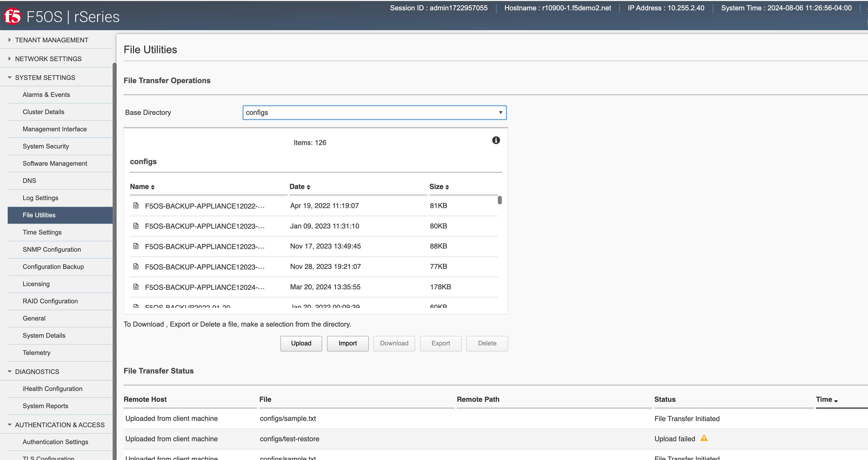Click file icon for Nov 17, 2023 backup
The width and height of the screenshot is (868, 460).
(136, 246)
